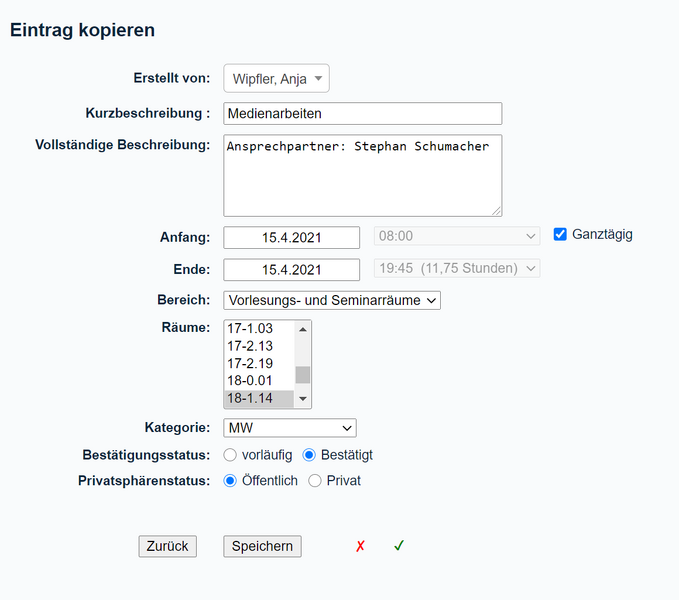This screenshot has width=679, height=600.
Task: Open the Erstellt von dropdown
Action: [x=276, y=79]
